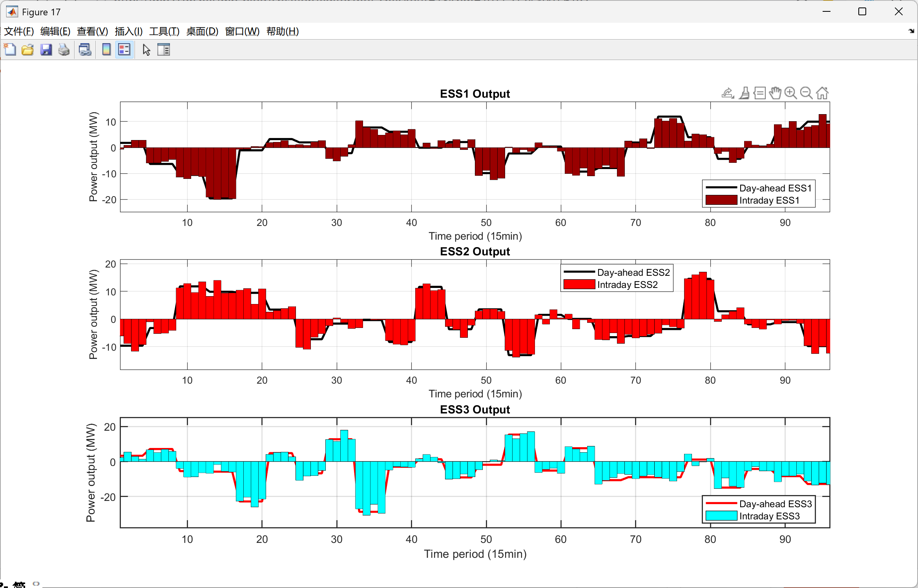Open the 工具(T) menu
This screenshot has width=918, height=588.
click(164, 31)
